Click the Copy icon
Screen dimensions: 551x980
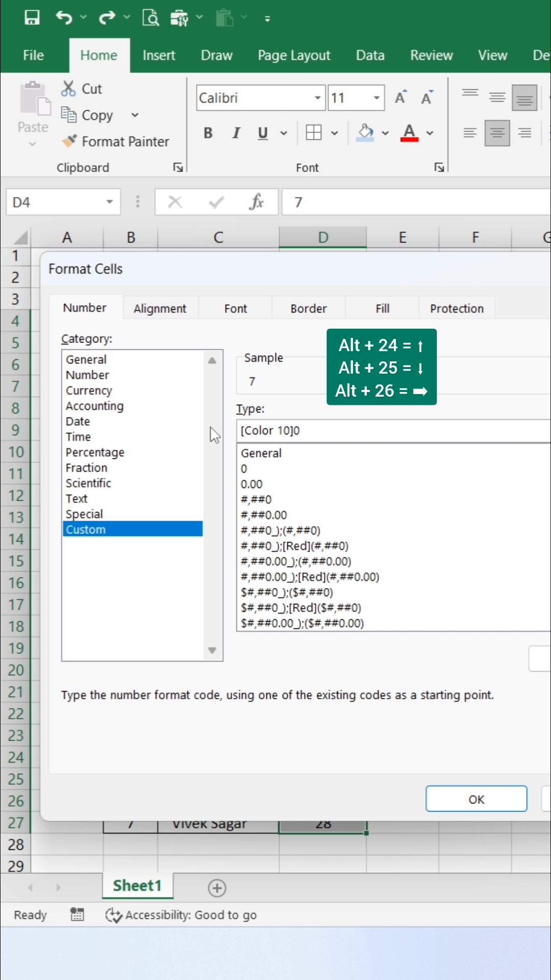click(x=68, y=114)
